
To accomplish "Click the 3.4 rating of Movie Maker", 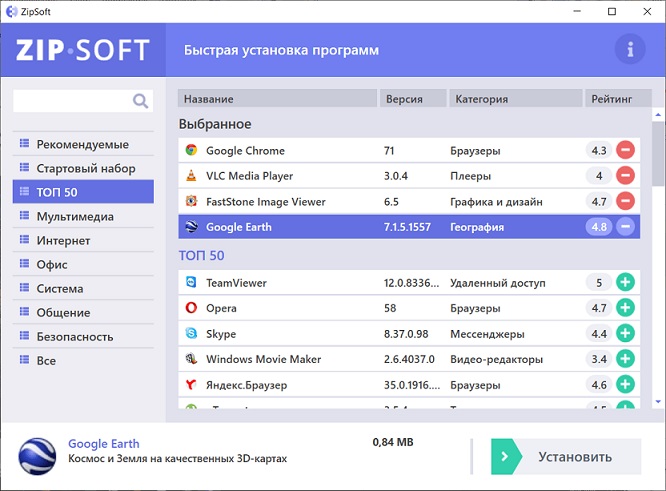I will (x=598, y=359).
